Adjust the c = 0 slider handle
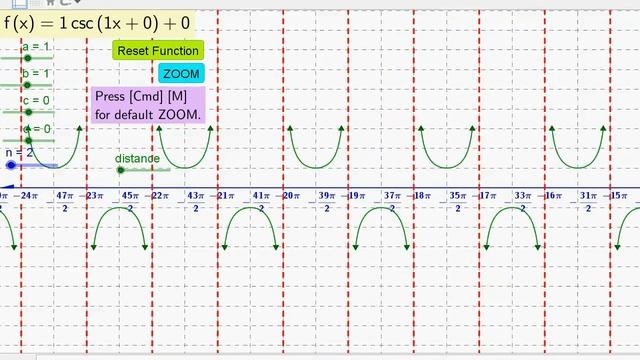The image size is (640, 360). 29,112
